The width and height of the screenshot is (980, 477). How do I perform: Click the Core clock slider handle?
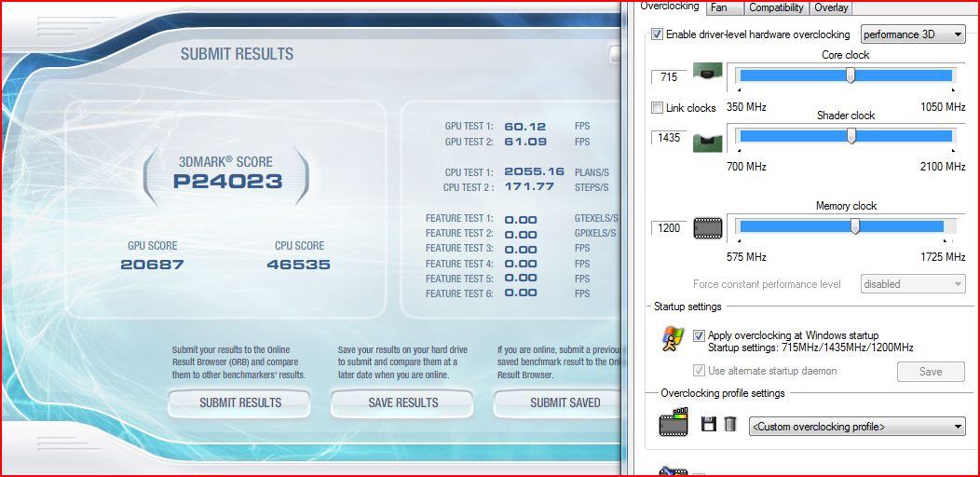[851, 75]
